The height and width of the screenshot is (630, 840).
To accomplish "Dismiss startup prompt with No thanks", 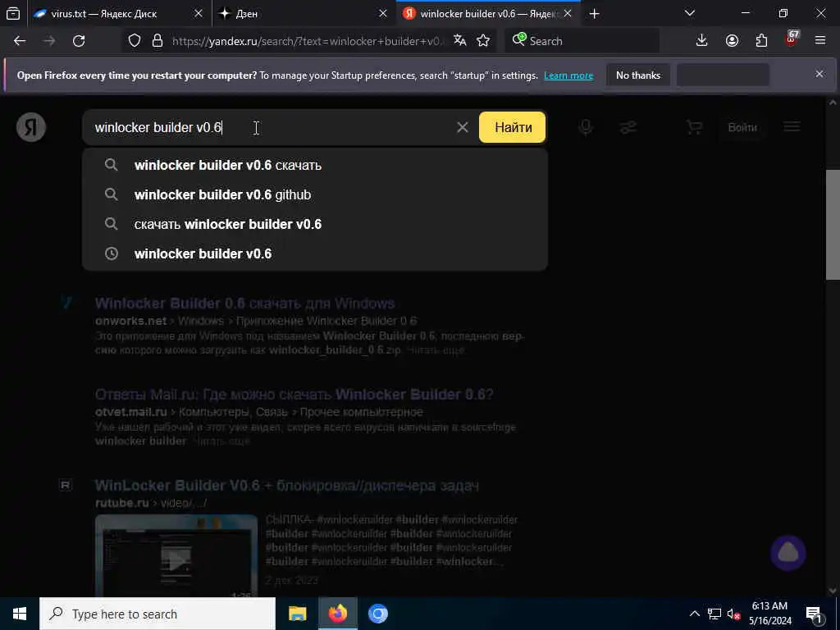I will (638, 75).
